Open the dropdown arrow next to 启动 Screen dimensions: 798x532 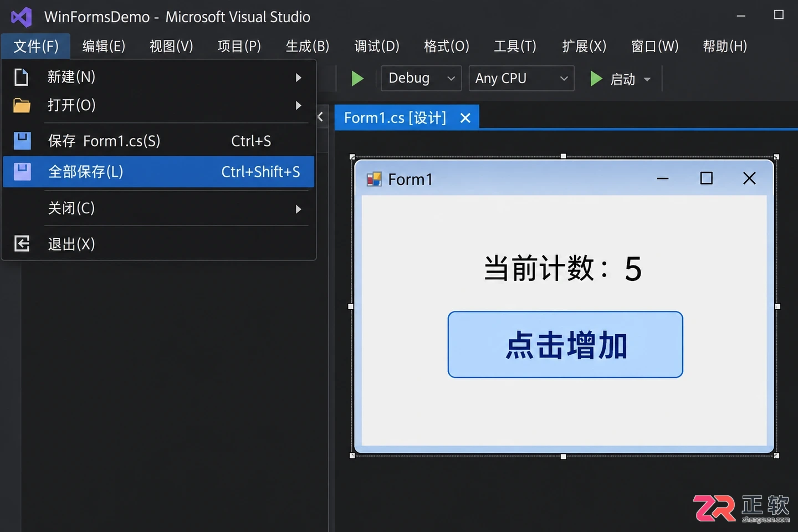647,79
